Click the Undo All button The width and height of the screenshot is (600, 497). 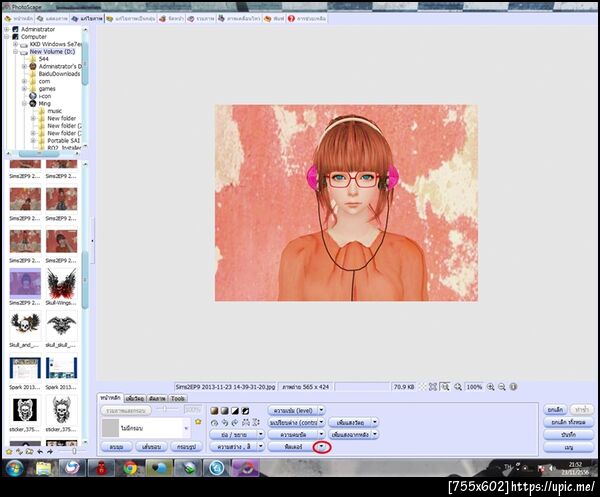click(x=568, y=422)
